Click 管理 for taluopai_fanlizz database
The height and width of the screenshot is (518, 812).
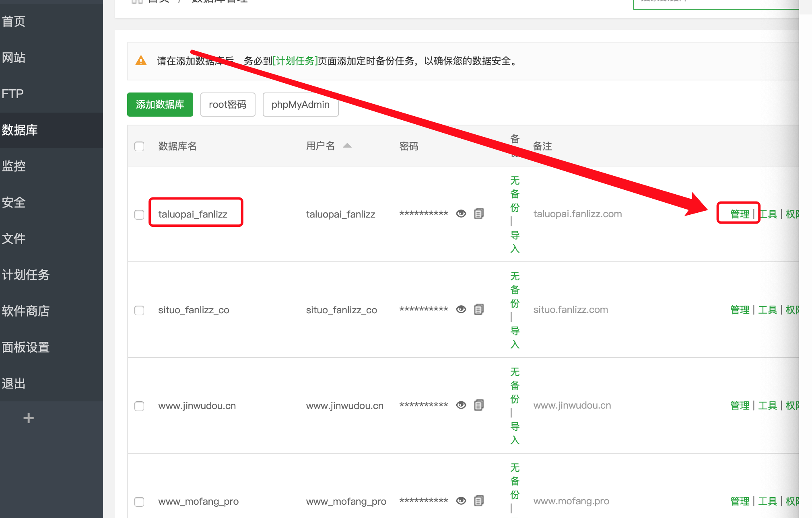click(x=740, y=214)
